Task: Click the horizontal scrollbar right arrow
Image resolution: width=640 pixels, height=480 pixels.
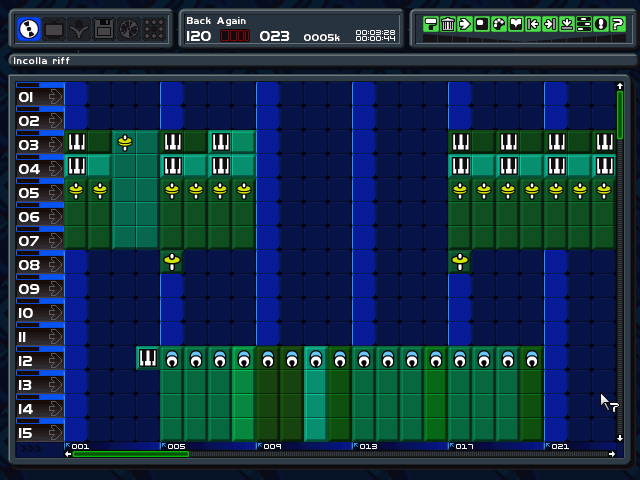Action: pyautogui.click(x=612, y=454)
